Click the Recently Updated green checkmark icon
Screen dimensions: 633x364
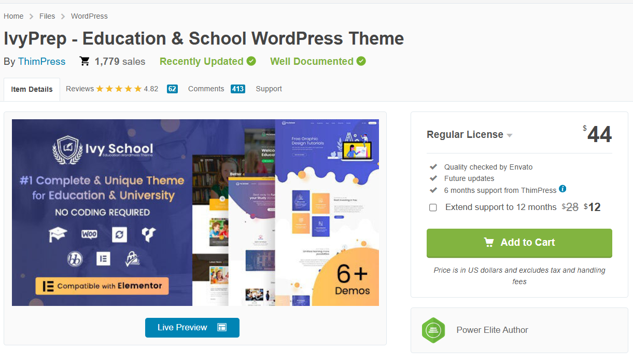(x=251, y=61)
